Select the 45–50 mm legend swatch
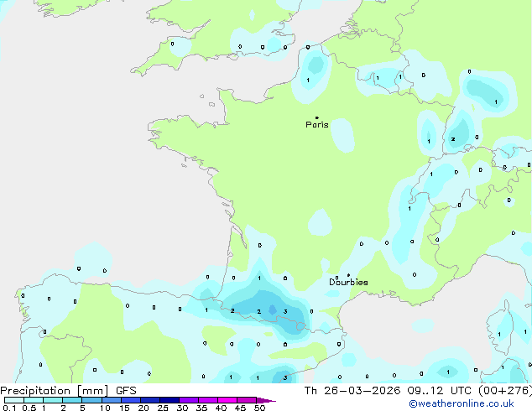This screenshot has height=411, width=532. (247, 400)
